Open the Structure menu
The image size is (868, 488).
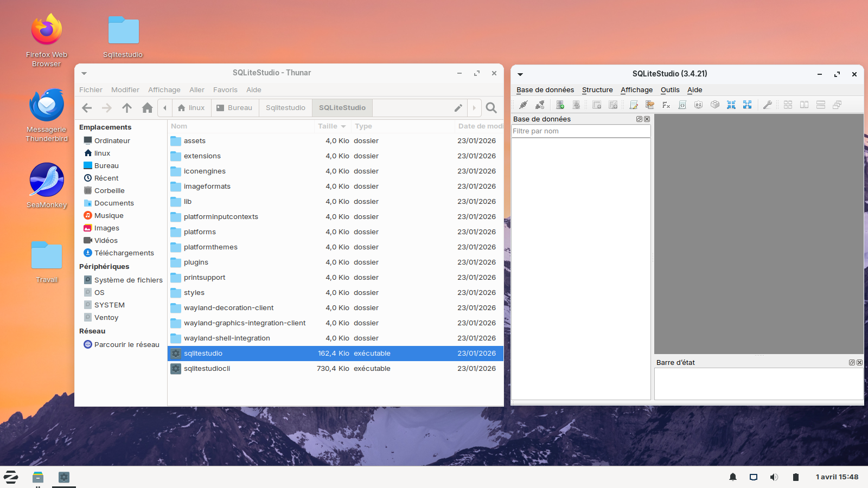(x=597, y=90)
